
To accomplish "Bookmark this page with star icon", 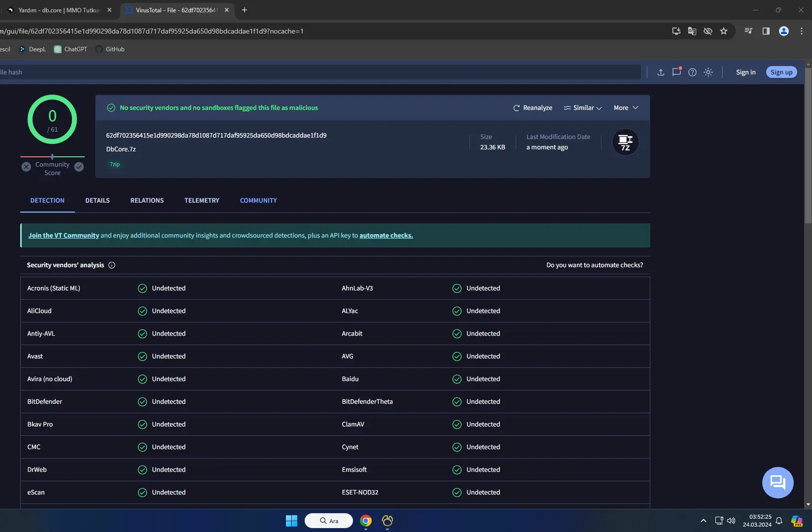I will pos(723,31).
